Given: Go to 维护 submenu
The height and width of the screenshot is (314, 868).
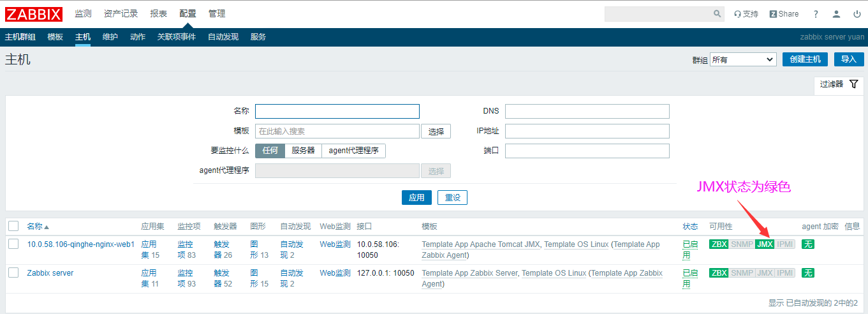Looking at the screenshot, I should [x=110, y=37].
